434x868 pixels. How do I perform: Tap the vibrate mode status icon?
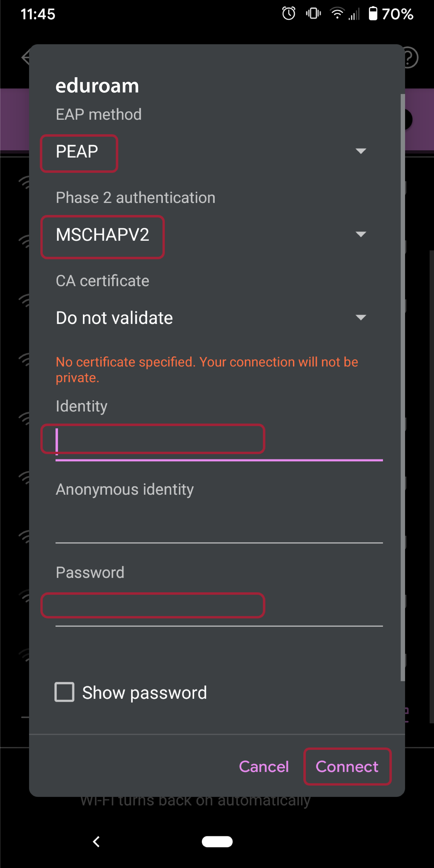pyautogui.click(x=313, y=14)
